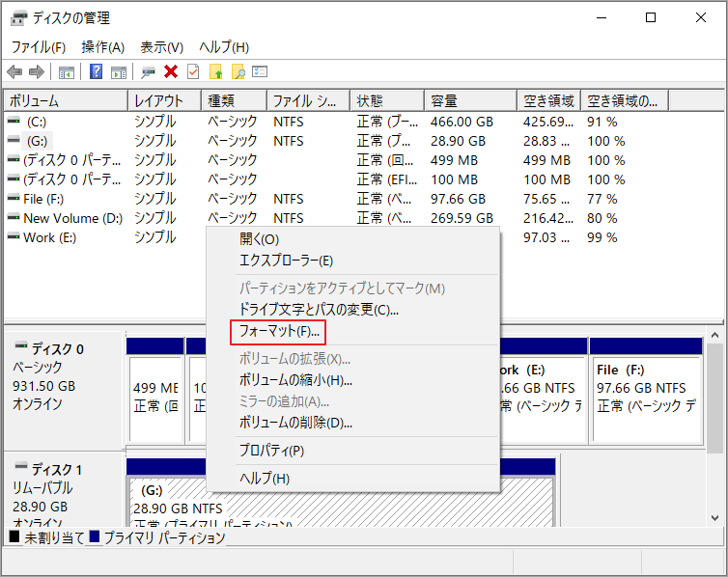This screenshot has width=728, height=577.
Task: Click the red X delete toolbar icon
Action: pyautogui.click(x=171, y=71)
